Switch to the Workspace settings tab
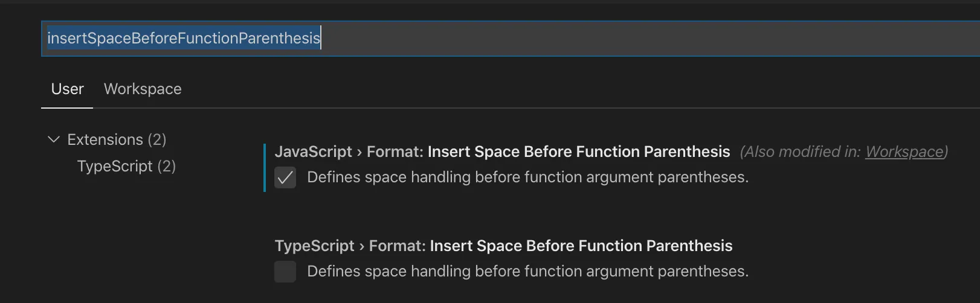980x303 pixels. pyautogui.click(x=143, y=89)
